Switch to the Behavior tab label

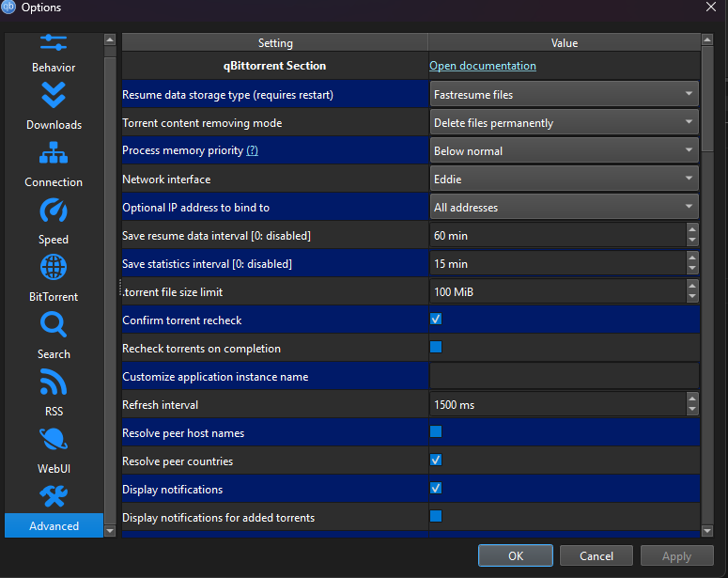pos(54,68)
